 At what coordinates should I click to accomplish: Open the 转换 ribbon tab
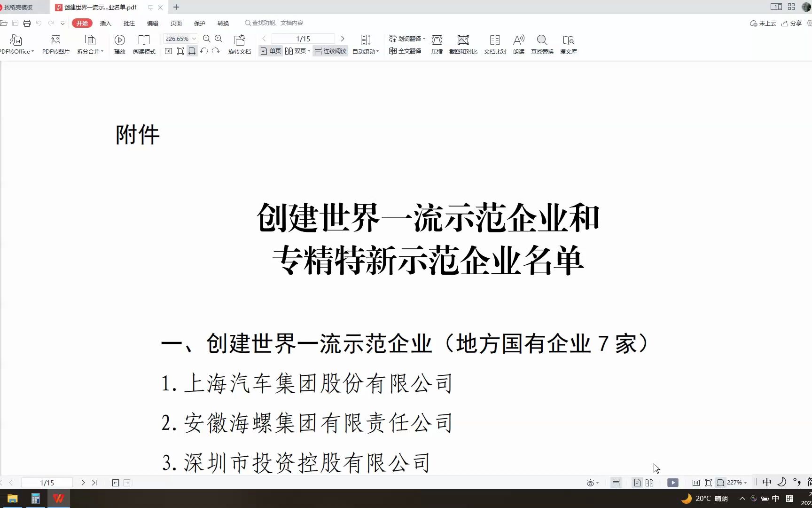pyautogui.click(x=223, y=23)
